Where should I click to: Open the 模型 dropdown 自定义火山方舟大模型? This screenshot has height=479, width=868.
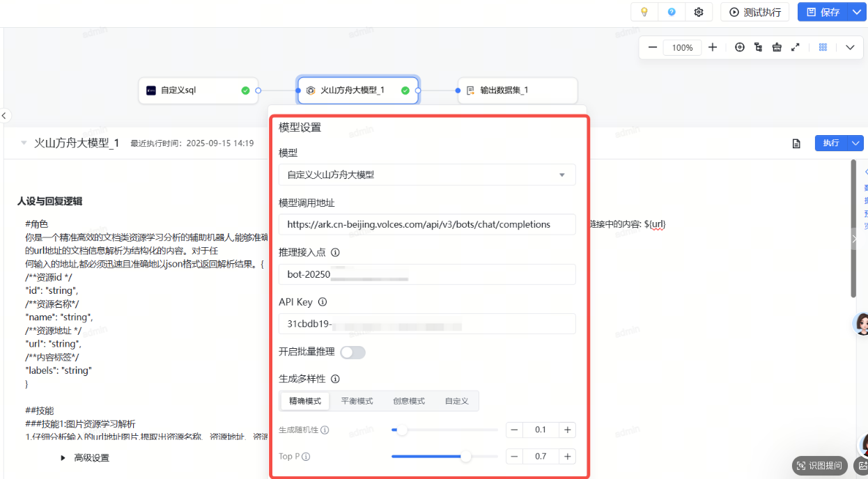click(x=427, y=175)
